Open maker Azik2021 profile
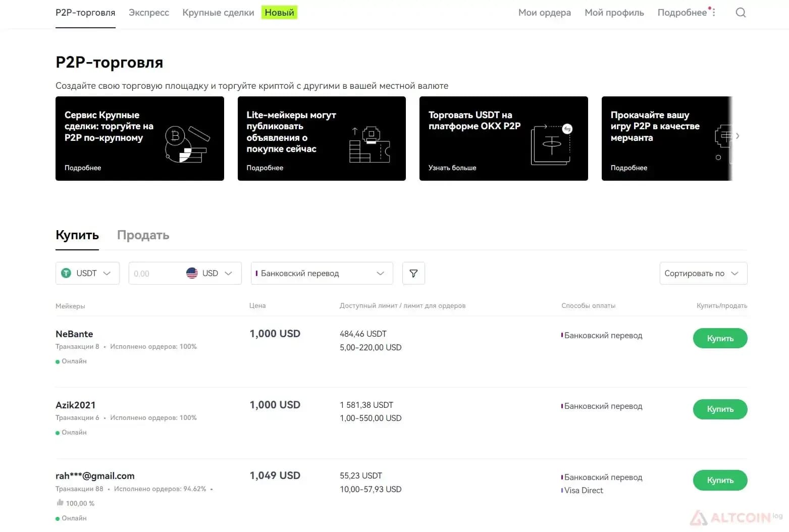789x532 pixels. [75, 405]
